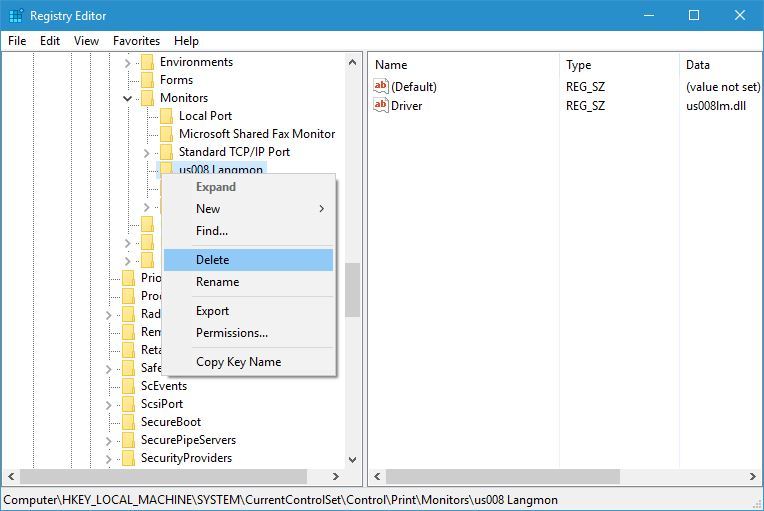764x511 pixels.
Task: Choose Copy Key Name from context menu
Action: point(248,362)
